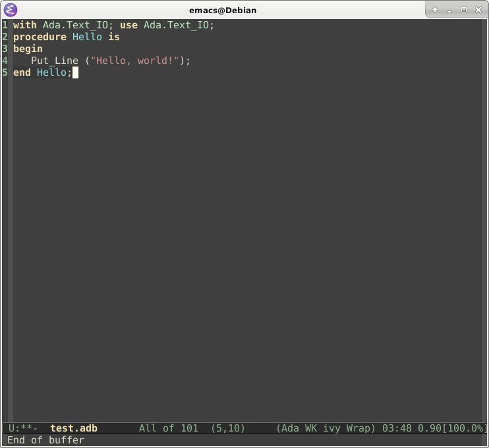Click 'Ada.Text_IO;' after the use keyword
This screenshot has height=448, width=489.
[x=179, y=25]
